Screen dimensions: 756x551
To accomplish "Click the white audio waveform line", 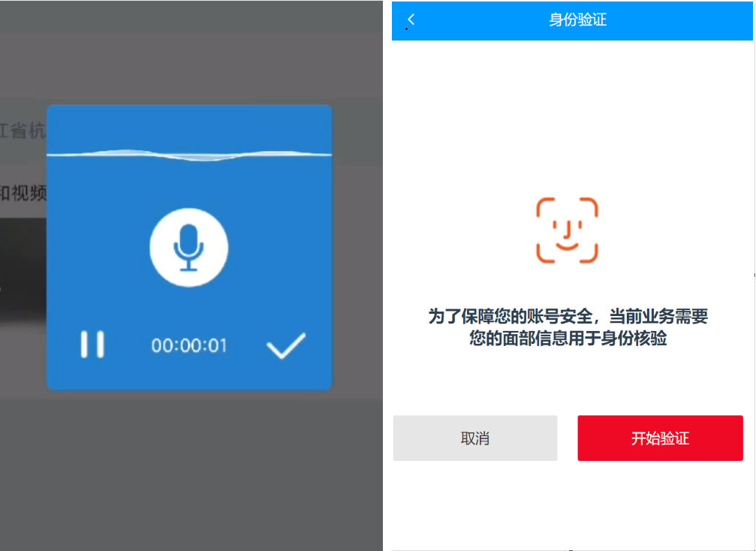I will (188, 154).
